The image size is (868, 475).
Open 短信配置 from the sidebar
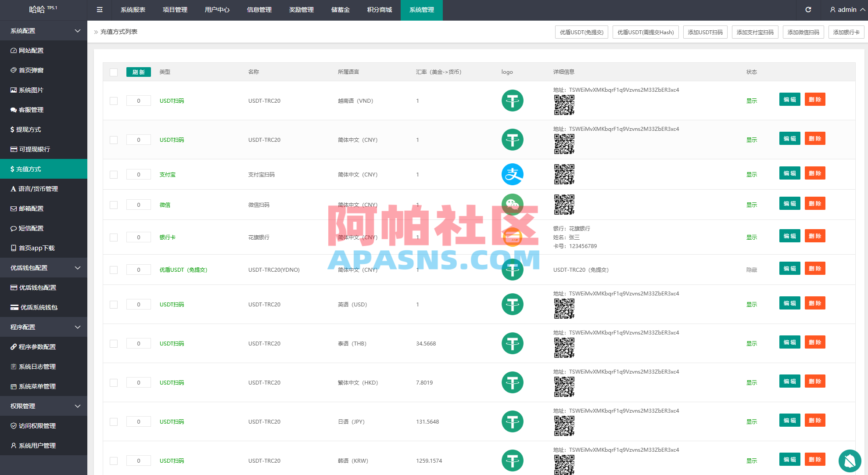(30, 228)
